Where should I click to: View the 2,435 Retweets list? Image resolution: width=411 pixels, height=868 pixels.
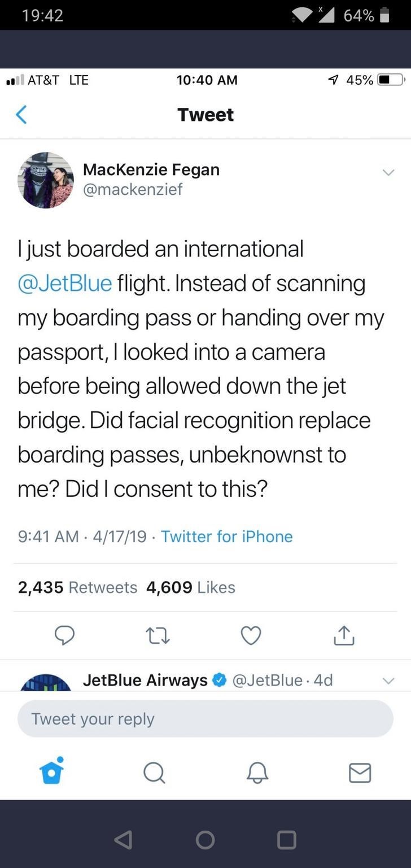(x=77, y=587)
